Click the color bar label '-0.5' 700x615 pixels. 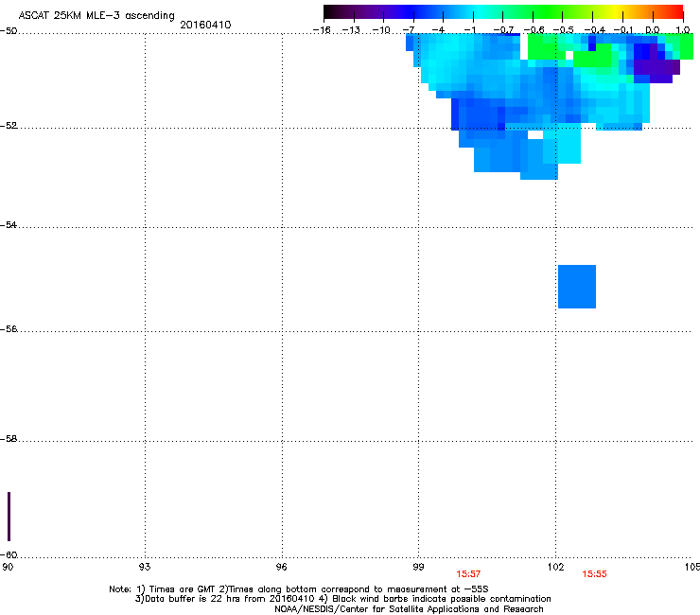coord(564,30)
